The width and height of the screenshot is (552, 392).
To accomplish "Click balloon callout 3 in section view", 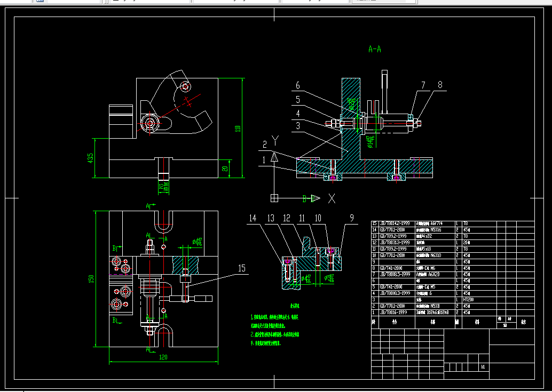I will point(298,125).
